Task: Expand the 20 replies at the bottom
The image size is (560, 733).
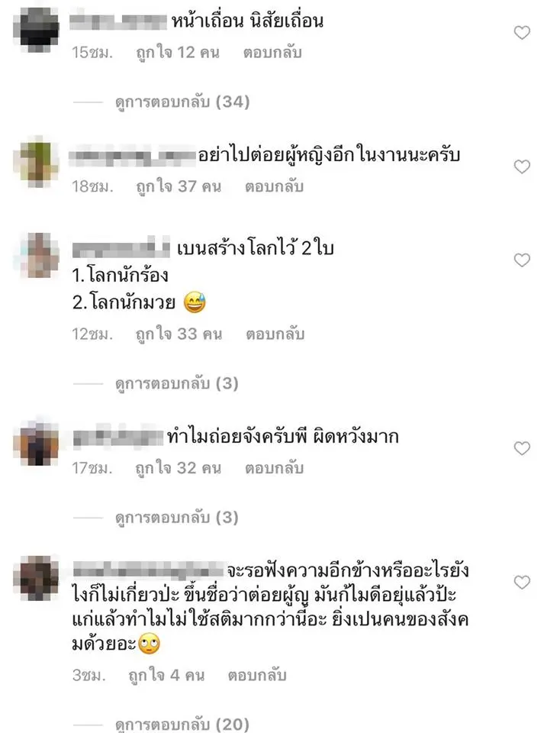Action: pyautogui.click(x=182, y=724)
